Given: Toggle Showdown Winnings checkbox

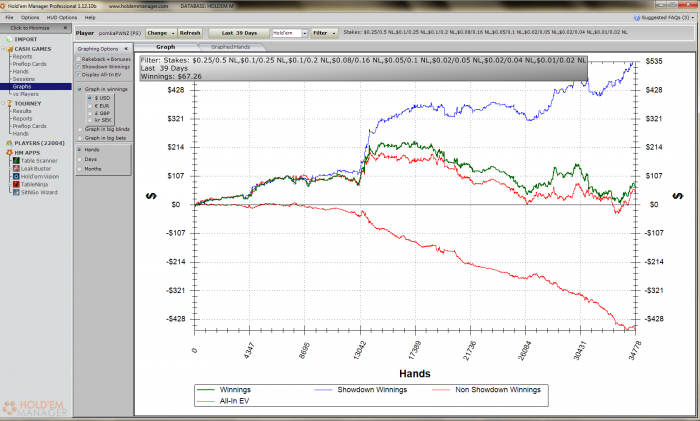Looking at the screenshot, I should [x=79, y=67].
